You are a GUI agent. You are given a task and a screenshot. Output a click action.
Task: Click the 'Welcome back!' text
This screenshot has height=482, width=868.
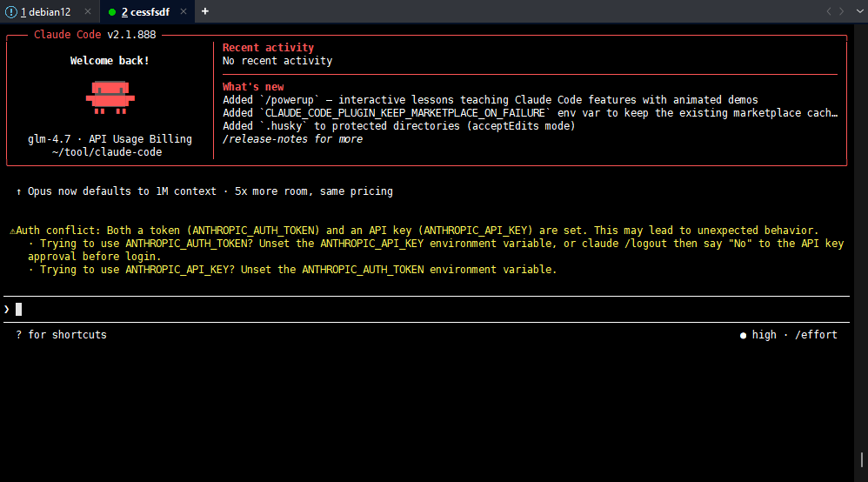pos(110,61)
